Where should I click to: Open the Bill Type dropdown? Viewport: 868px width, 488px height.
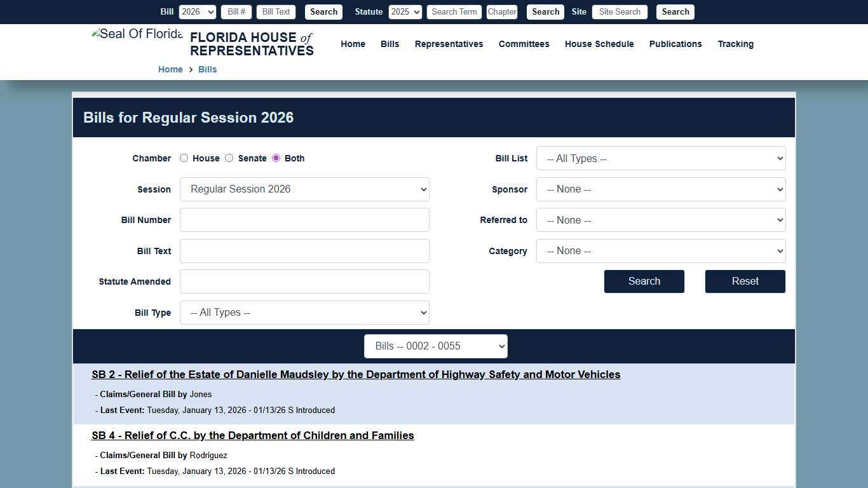[304, 312]
